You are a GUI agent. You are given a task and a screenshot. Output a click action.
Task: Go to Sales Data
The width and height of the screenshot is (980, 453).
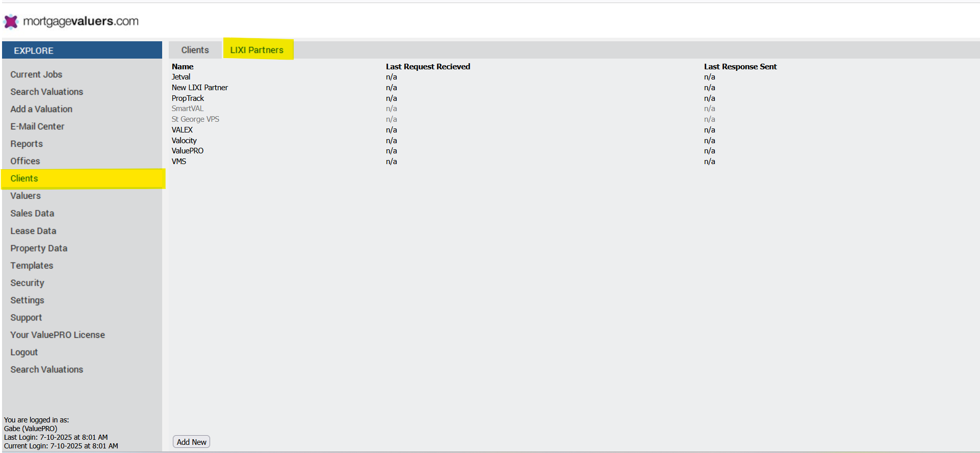(32, 214)
